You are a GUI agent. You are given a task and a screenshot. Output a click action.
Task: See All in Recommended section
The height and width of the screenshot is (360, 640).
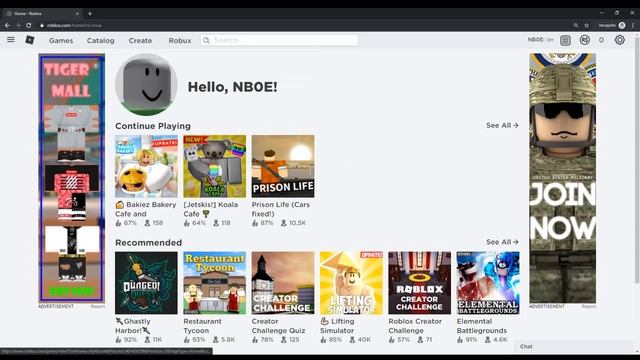pyautogui.click(x=502, y=242)
